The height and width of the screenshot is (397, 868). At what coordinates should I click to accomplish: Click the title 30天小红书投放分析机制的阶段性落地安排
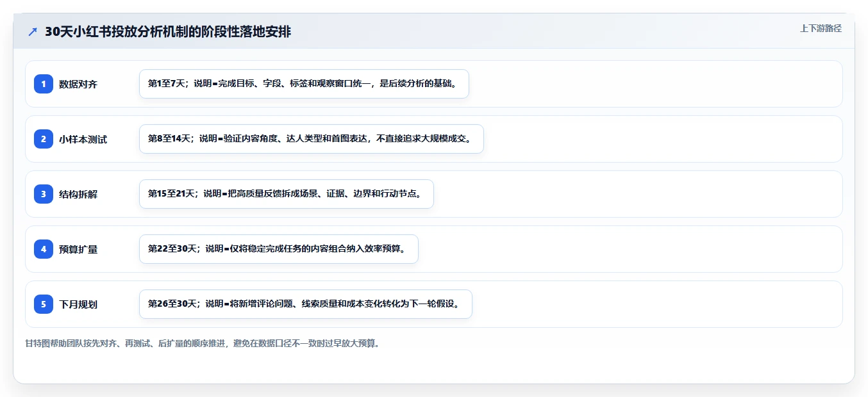(x=168, y=32)
